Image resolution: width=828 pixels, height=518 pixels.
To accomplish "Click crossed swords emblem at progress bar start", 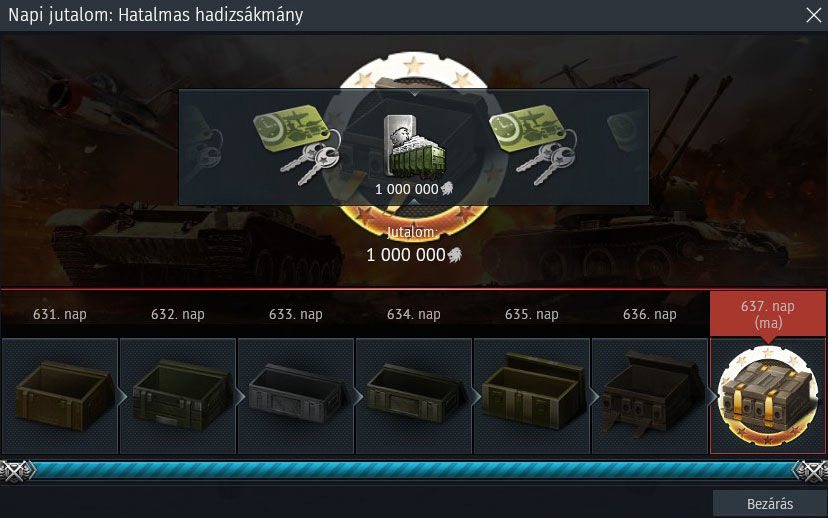I will [x=16, y=471].
